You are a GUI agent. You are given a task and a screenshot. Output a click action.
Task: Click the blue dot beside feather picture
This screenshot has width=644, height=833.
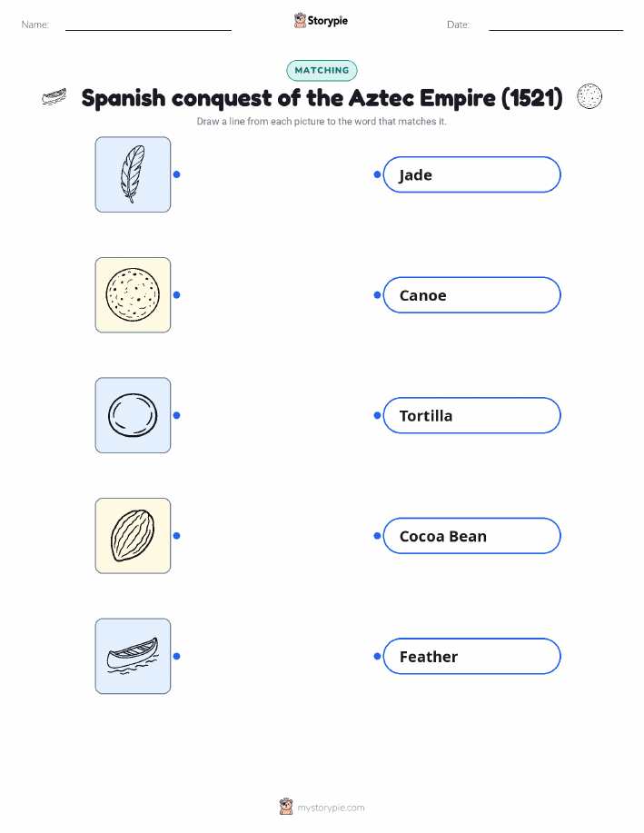(x=177, y=174)
